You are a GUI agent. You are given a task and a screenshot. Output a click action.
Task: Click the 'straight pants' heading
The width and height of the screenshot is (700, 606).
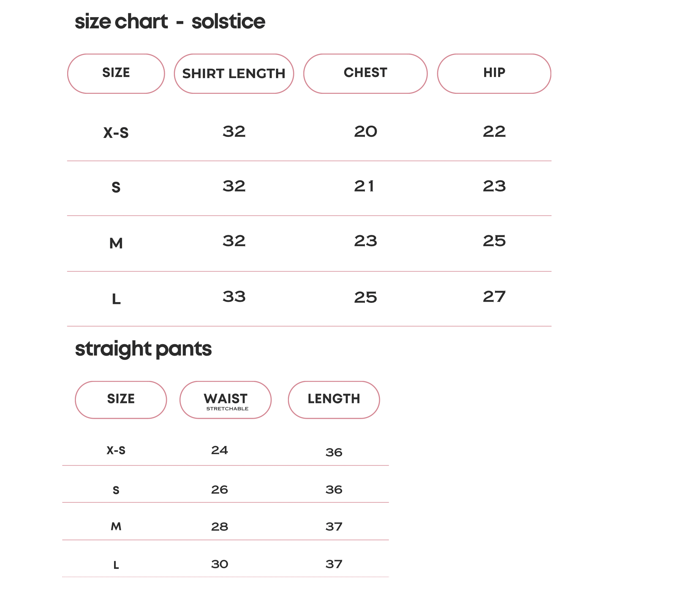click(143, 349)
